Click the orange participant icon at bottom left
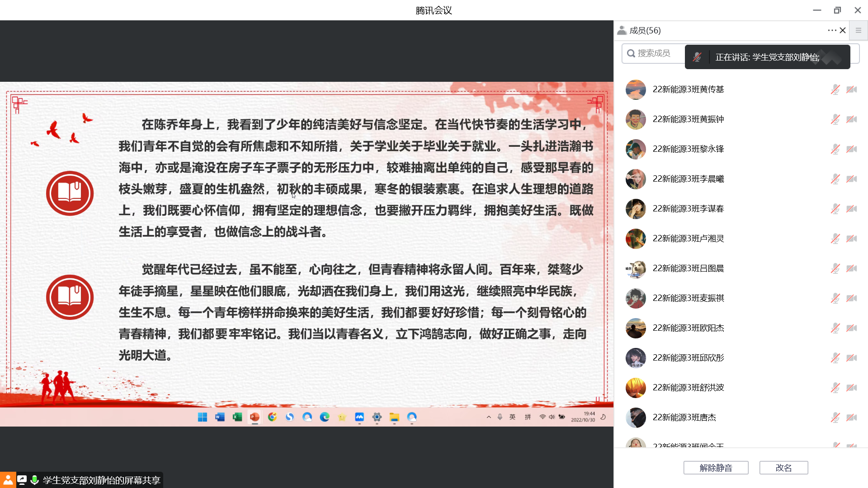Screen dimensions: 868x488 point(8,480)
